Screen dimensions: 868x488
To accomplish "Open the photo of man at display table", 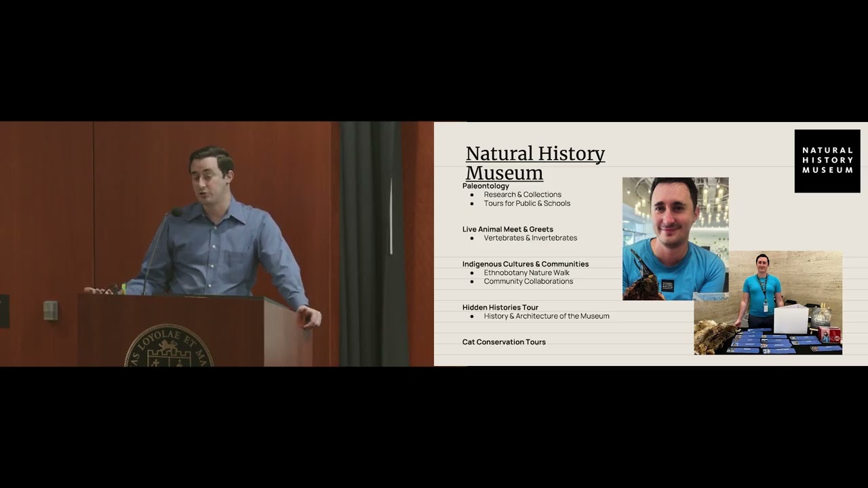I will coord(768,302).
